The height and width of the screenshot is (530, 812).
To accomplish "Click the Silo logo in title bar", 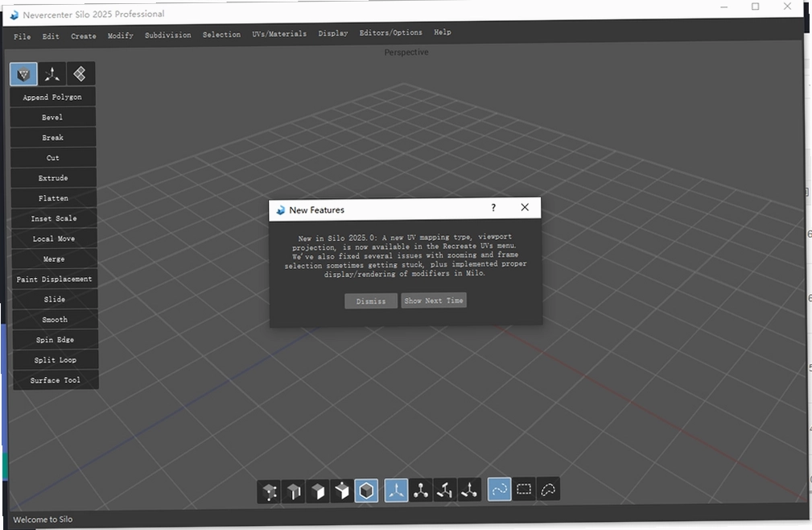I will click(14, 15).
